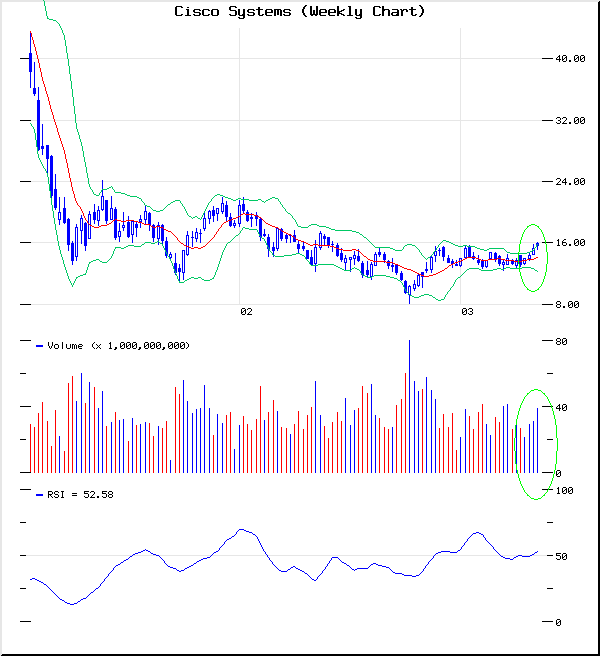The width and height of the screenshot is (600, 656).
Task: Click the 02 year label on time axis
Action: [x=246, y=312]
